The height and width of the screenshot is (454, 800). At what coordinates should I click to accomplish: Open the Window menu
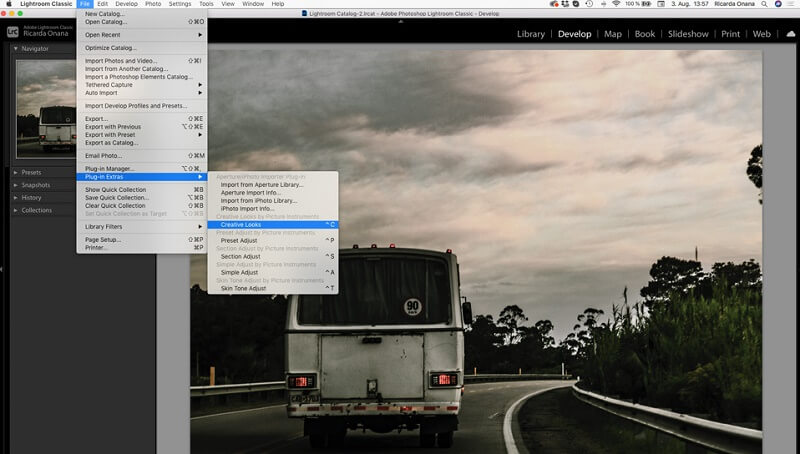pyautogui.click(x=253, y=4)
